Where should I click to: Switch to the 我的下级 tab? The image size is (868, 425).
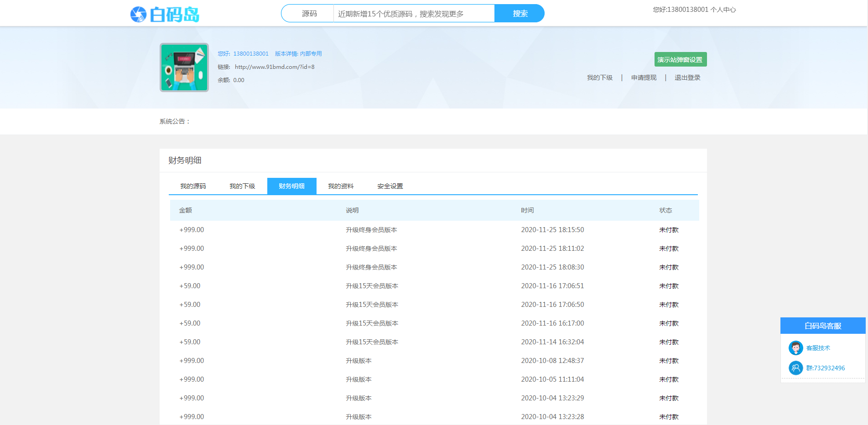tap(242, 186)
